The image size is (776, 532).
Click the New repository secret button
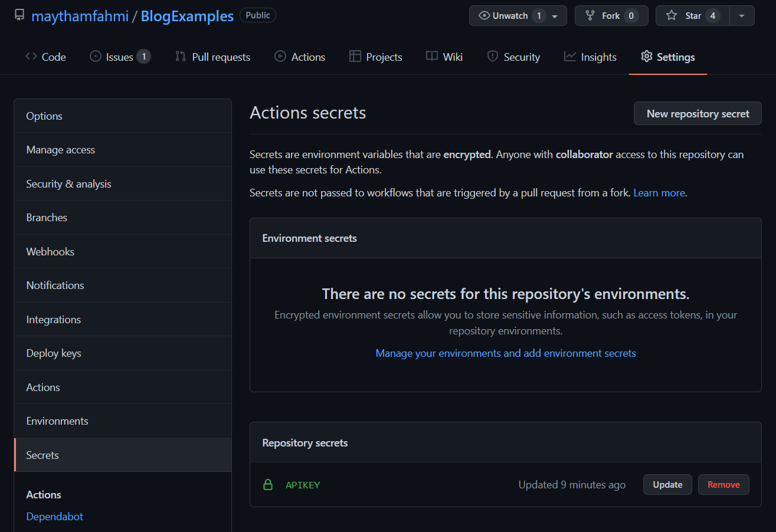[698, 114]
